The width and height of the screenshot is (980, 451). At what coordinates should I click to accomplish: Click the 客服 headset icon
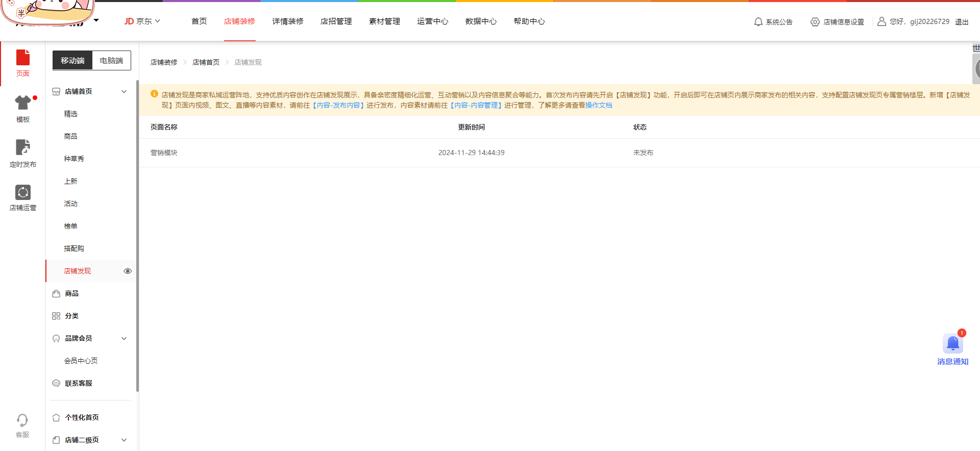pyautogui.click(x=22, y=420)
